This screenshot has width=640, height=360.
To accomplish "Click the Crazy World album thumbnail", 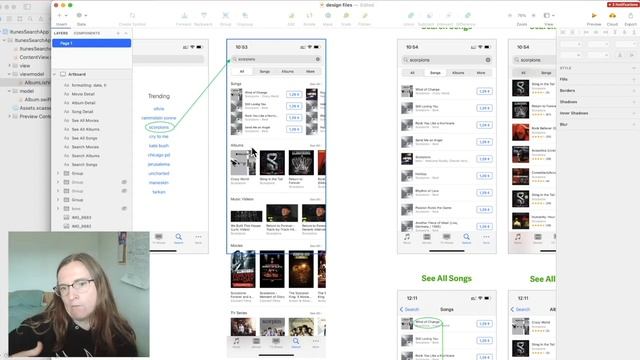I will tap(243, 162).
